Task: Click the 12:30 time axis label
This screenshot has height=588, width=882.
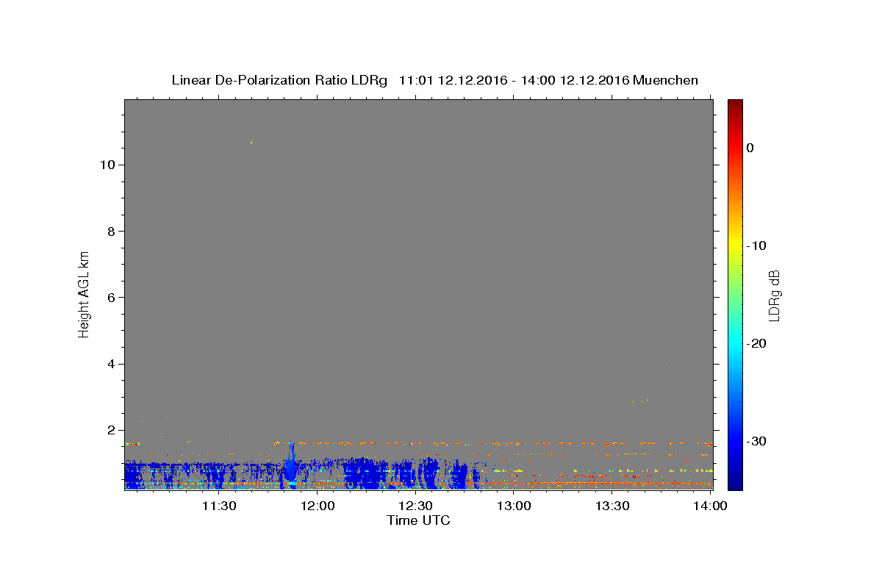Action: [x=415, y=506]
